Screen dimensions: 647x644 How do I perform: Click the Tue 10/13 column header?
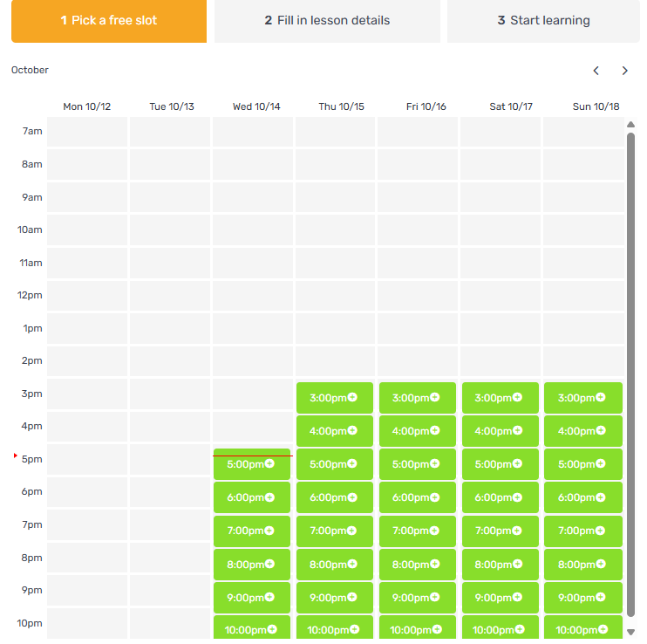click(172, 106)
